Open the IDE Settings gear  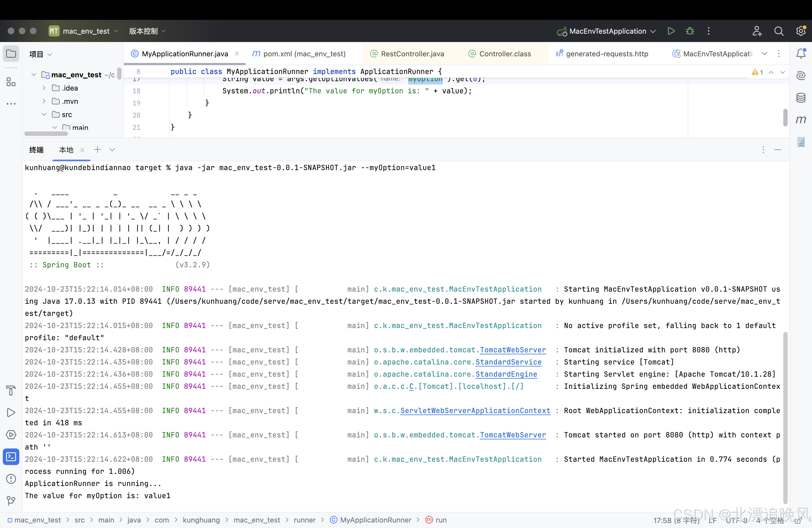801,31
